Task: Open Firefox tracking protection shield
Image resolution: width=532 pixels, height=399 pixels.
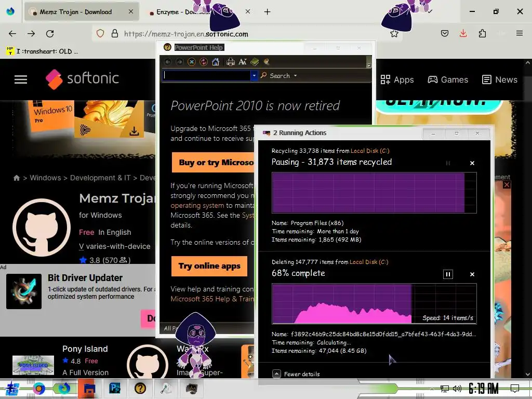Action: tap(100, 34)
